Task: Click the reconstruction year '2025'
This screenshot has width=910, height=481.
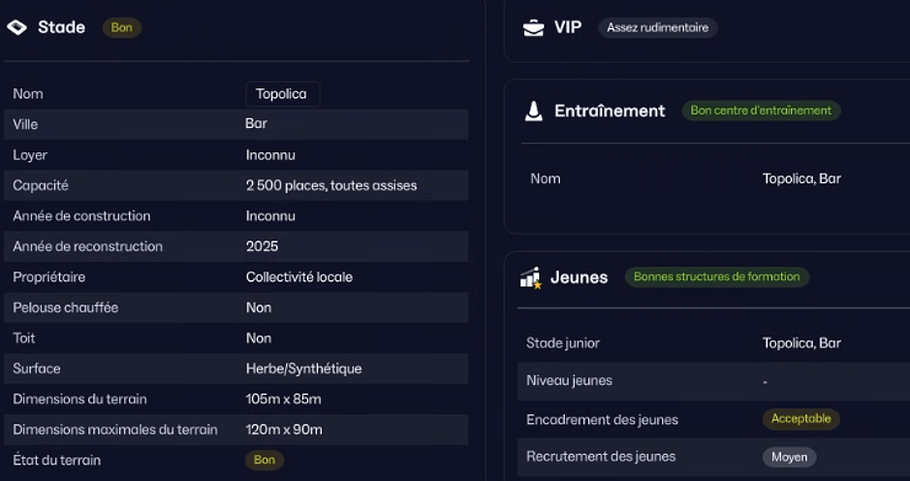Action: [x=262, y=247]
